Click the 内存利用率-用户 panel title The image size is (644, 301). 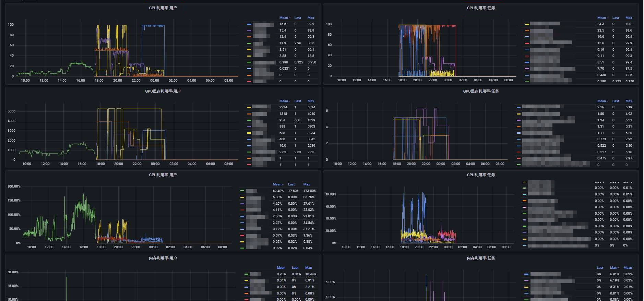click(163, 258)
